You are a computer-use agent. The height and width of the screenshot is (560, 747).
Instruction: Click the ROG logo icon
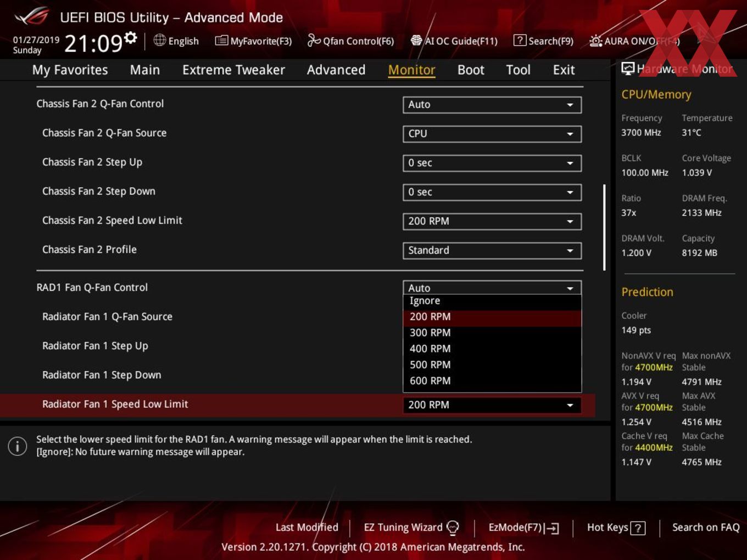coord(32,17)
